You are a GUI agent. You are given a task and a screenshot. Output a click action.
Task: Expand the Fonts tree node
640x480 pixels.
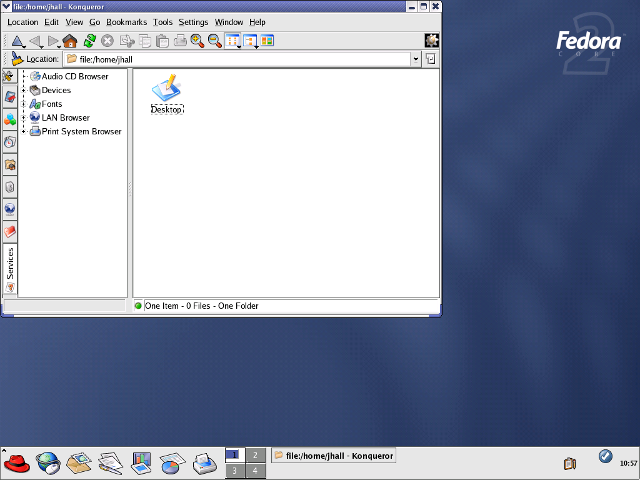(24, 104)
